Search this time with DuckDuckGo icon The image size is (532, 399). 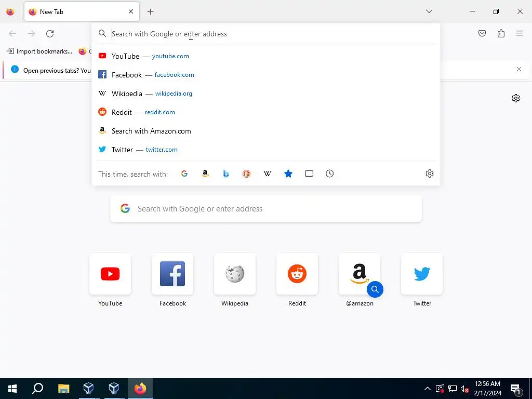[x=247, y=174]
